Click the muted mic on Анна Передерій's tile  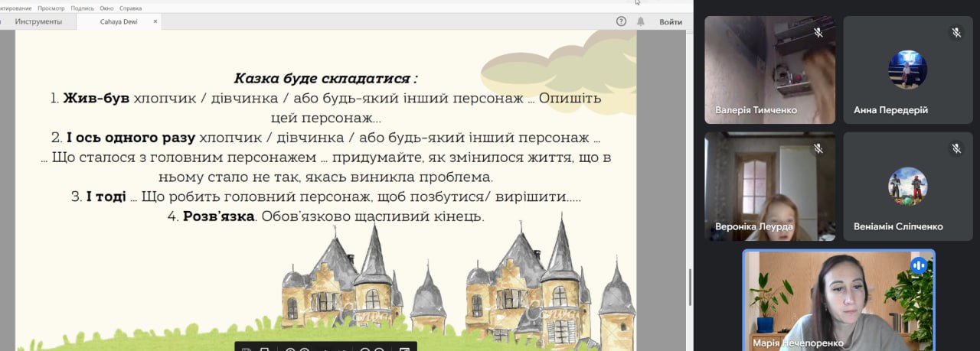point(956,33)
